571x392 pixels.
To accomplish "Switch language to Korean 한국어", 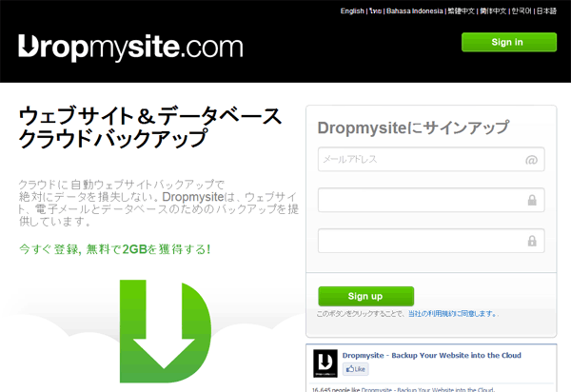I will (x=522, y=11).
